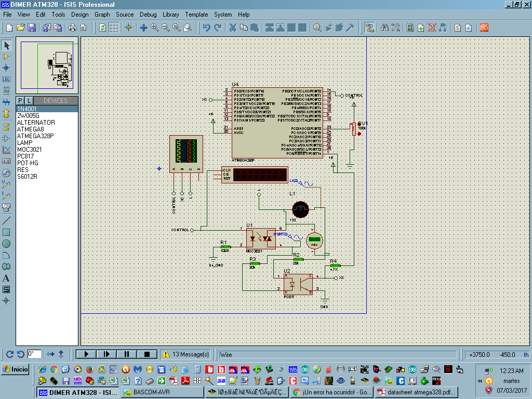Open design with folder icon
Image resolution: width=532 pixels, height=399 pixels.
coord(21,28)
